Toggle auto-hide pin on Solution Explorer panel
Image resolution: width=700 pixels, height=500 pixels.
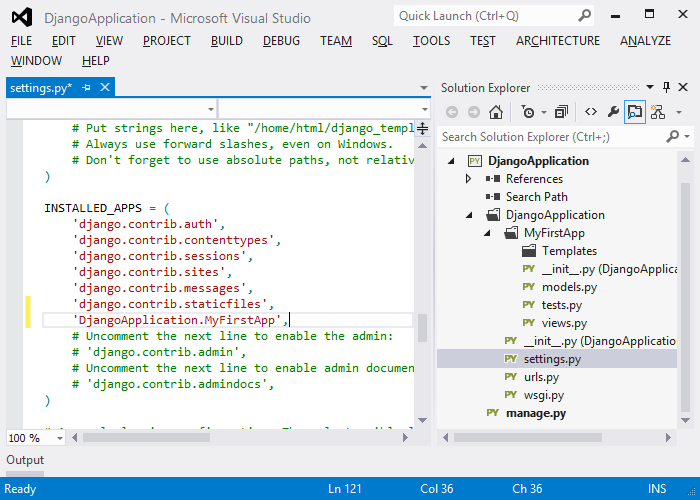667,88
